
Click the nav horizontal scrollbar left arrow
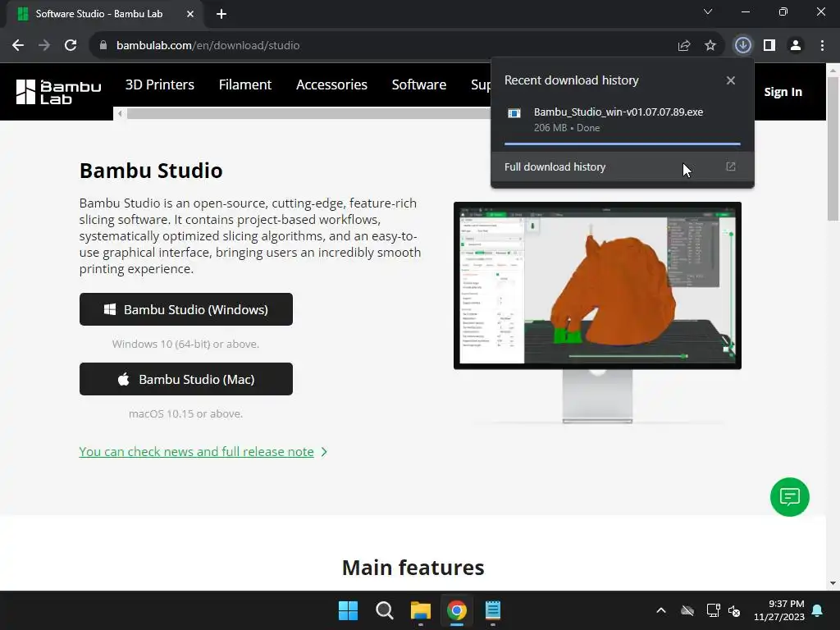[120, 113]
